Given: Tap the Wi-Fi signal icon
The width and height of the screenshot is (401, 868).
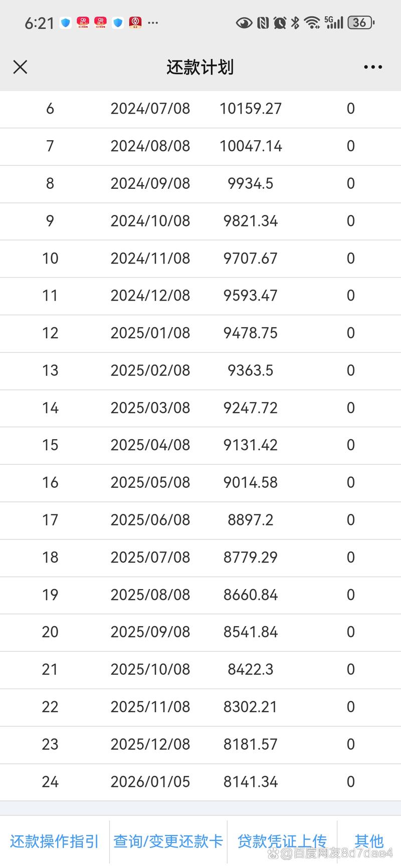Looking at the screenshot, I should [x=312, y=23].
